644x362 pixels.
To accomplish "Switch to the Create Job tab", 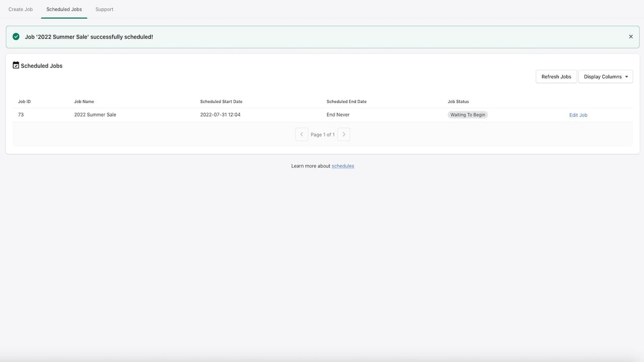I will click(x=21, y=9).
